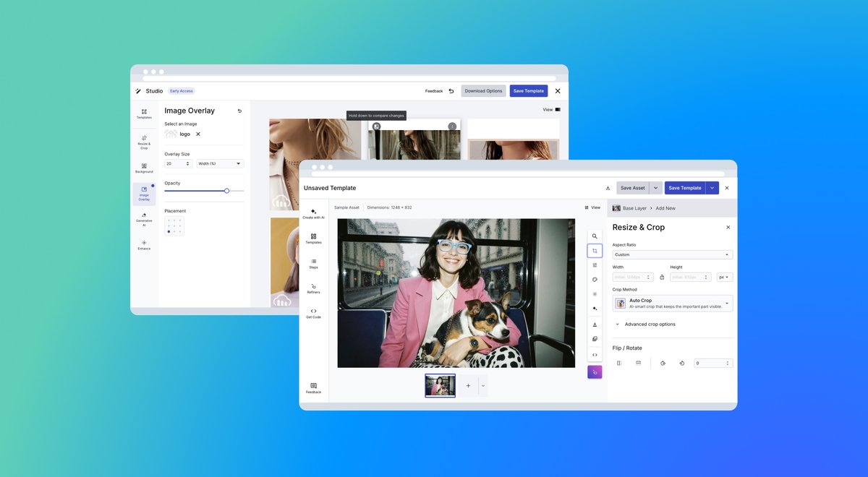This screenshot has height=477, width=868.
Task: Open Enhance tool in Studio window sidebar
Action: click(x=144, y=245)
